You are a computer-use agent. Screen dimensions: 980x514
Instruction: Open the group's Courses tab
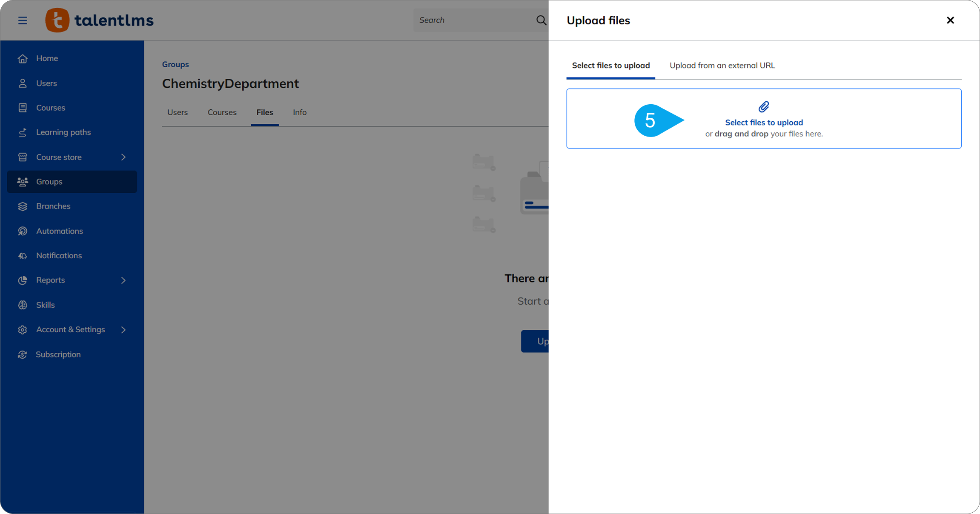click(222, 112)
